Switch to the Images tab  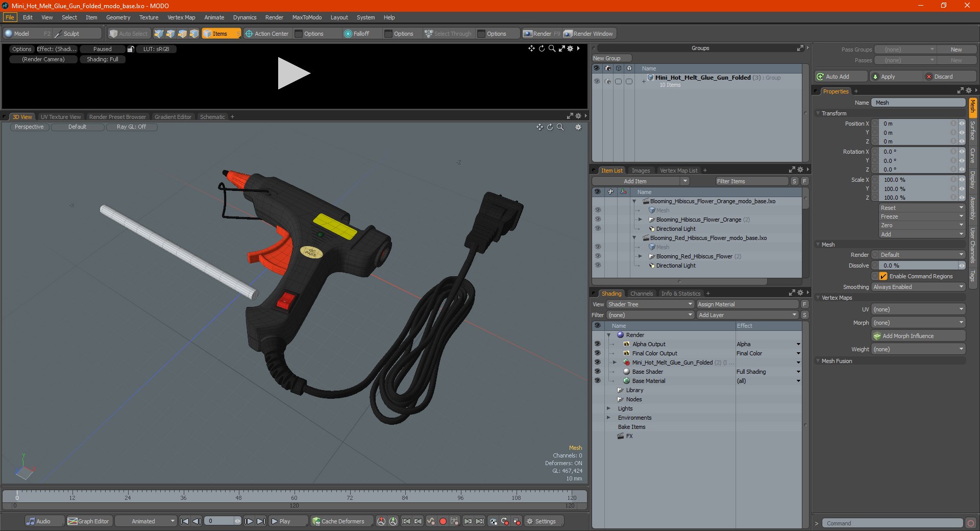pos(641,171)
